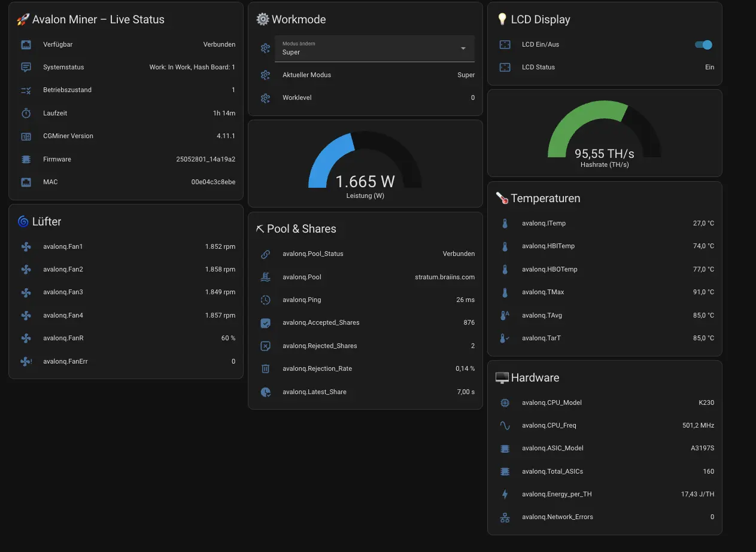
Task: Click the fan alert icon for FanErr
Action: click(26, 362)
